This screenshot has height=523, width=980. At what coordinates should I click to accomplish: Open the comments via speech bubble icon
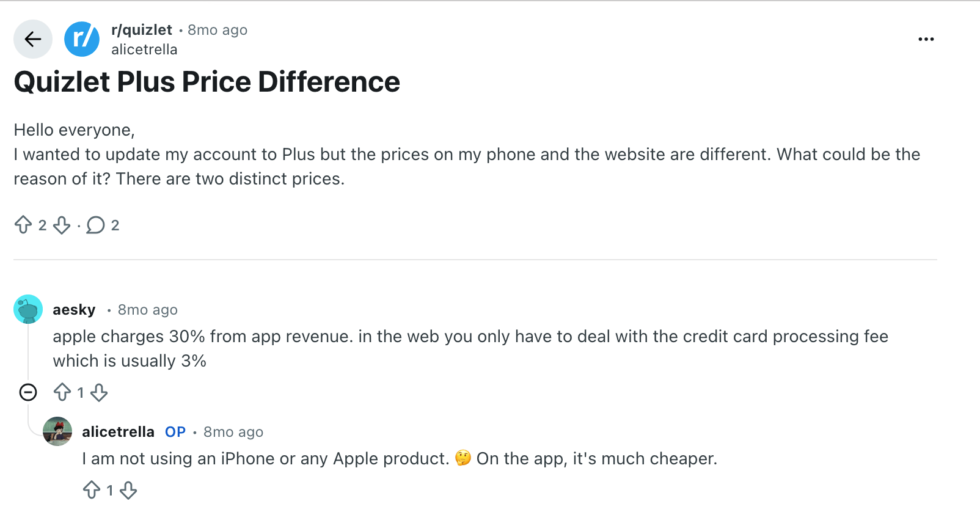click(x=96, y=225)
